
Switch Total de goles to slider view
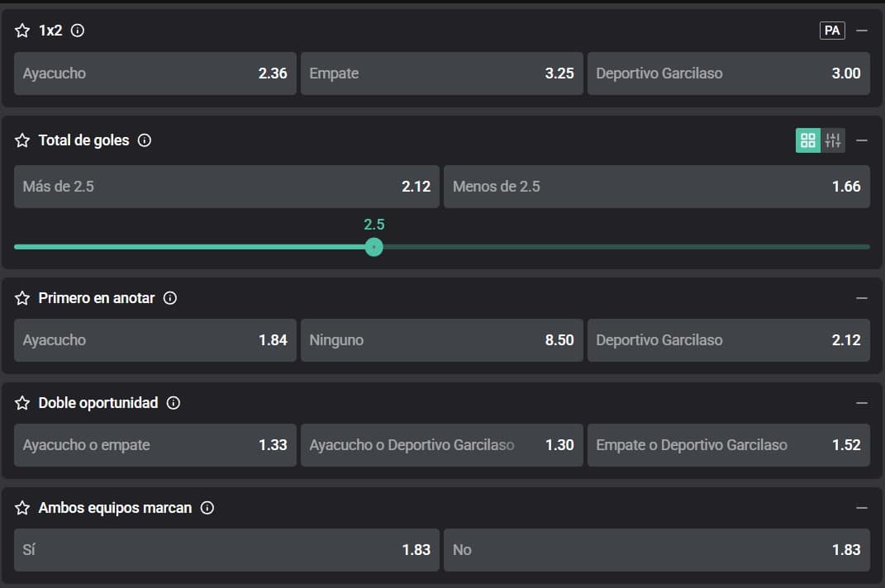pos(833,140)
